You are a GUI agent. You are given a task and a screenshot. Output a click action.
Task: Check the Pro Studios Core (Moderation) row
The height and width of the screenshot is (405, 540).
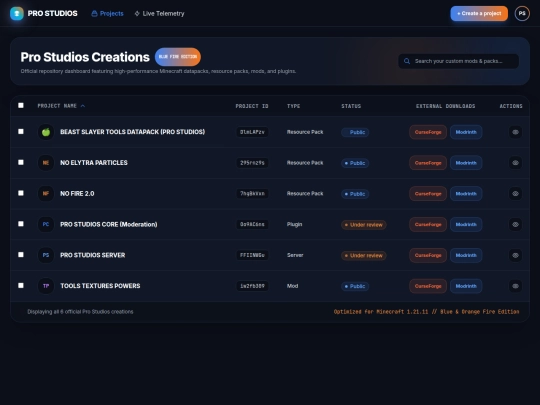click(x=21, y=224)
